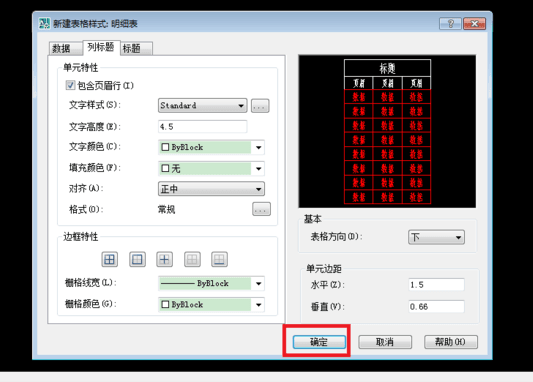Toggle 包含页眉行 checkbox

pyautogui.click(x=70, y=85)
